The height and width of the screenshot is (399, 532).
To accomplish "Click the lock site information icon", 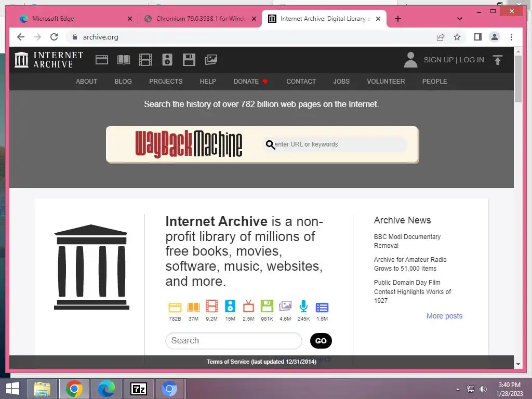I will point(75,37).
